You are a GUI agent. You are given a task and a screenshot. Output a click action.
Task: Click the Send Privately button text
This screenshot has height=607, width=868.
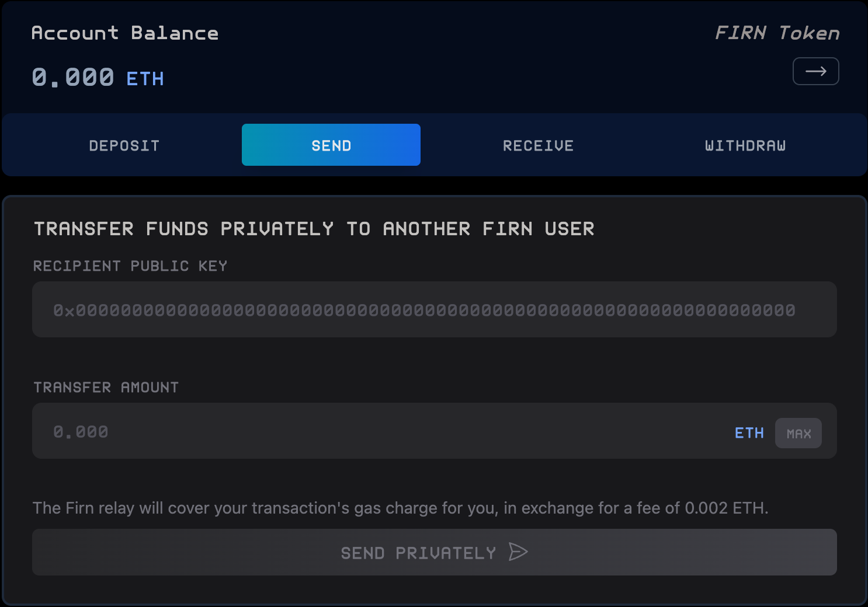pyautogui.click(x=418, y=553)
